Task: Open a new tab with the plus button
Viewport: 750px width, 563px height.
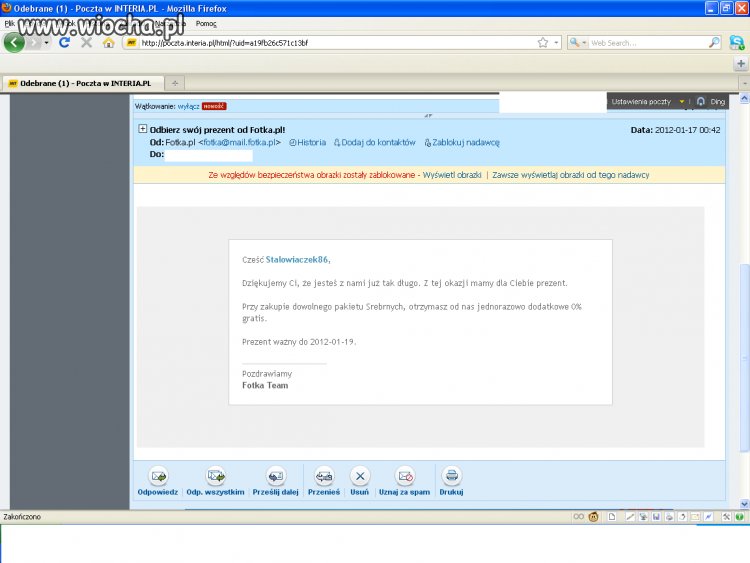Action: (x=175, y=83)
